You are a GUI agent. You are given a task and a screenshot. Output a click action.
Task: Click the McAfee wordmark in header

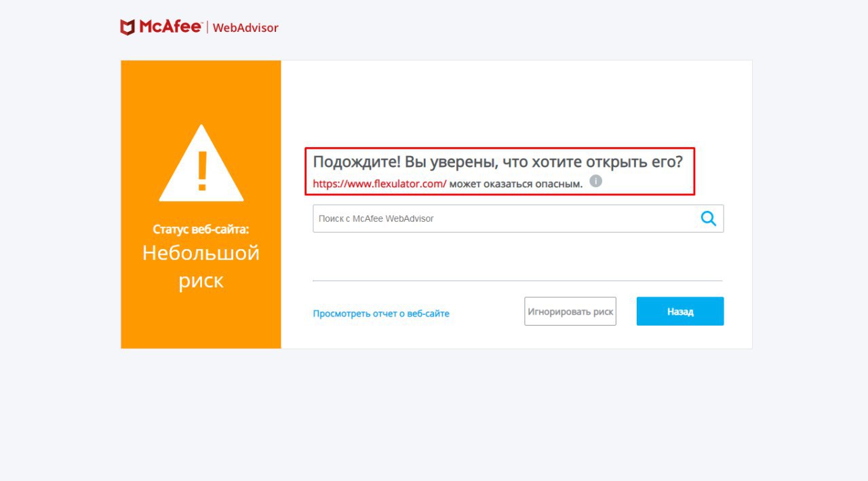[170, 27]
